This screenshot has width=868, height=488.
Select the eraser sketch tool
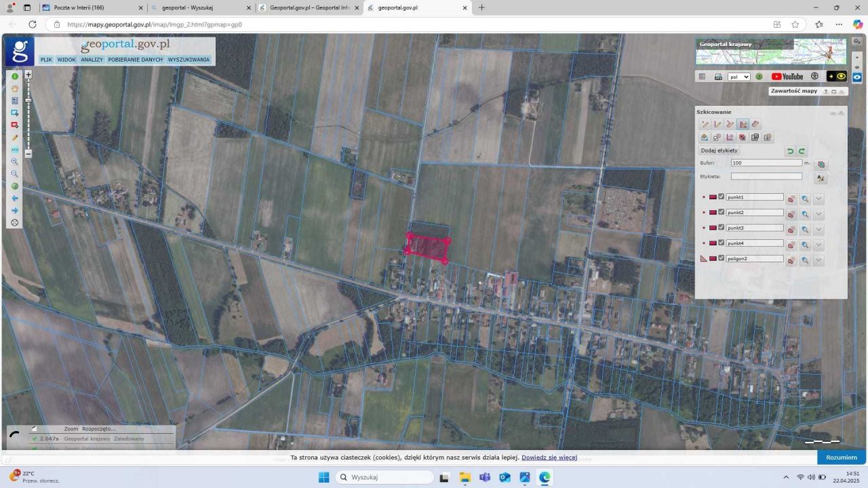click(x=755, y=124)
